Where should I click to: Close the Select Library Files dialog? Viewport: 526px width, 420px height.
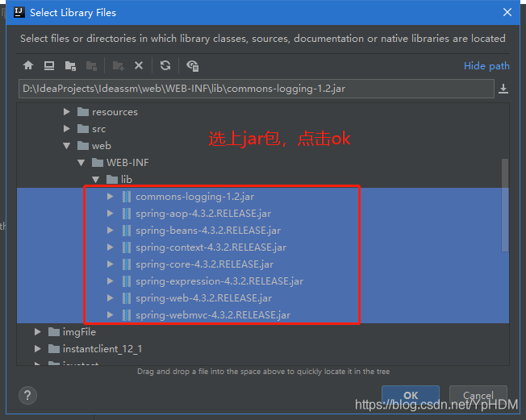[507, 12]
